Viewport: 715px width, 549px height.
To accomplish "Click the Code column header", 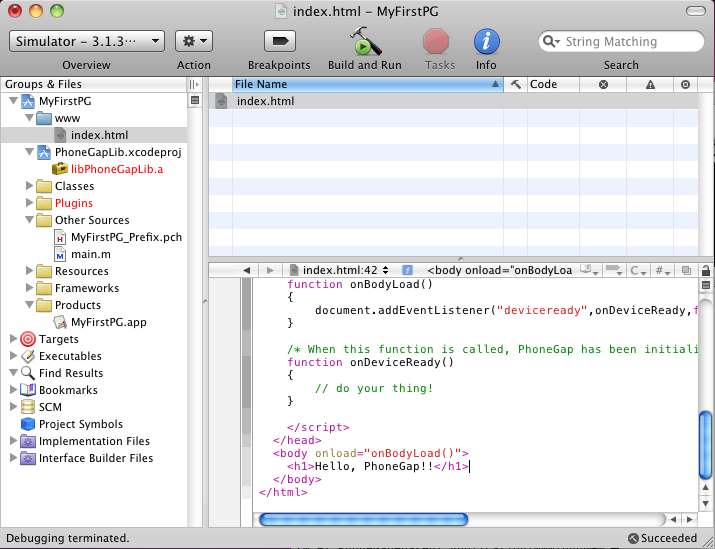I will pyautogui.click(x=553, y=84).
